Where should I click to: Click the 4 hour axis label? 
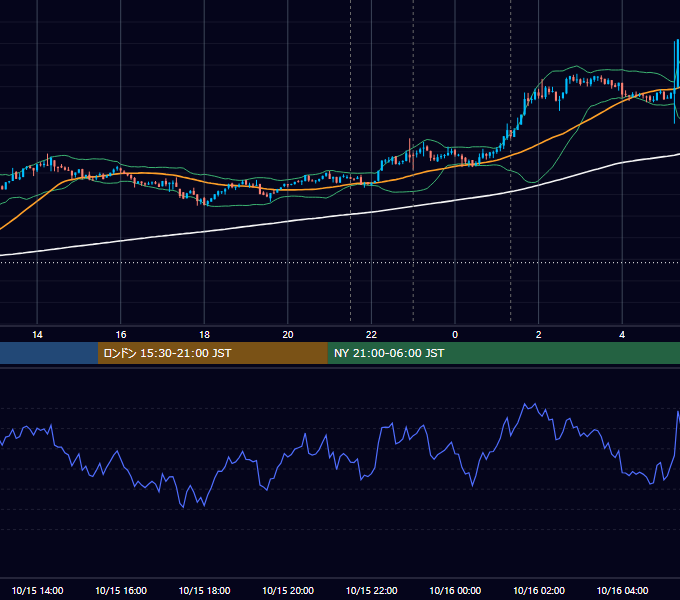(622, 335)
